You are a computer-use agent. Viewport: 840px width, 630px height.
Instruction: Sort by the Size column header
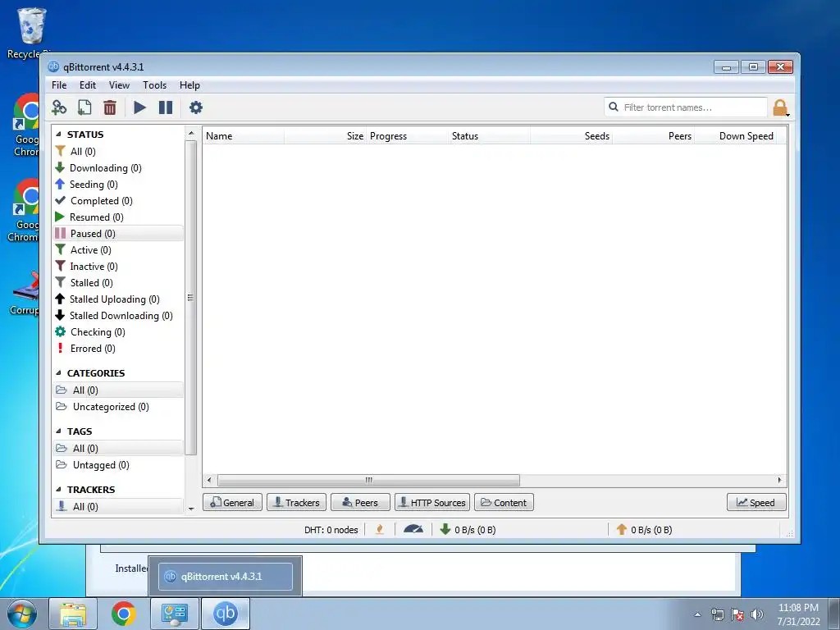[325, 136]
